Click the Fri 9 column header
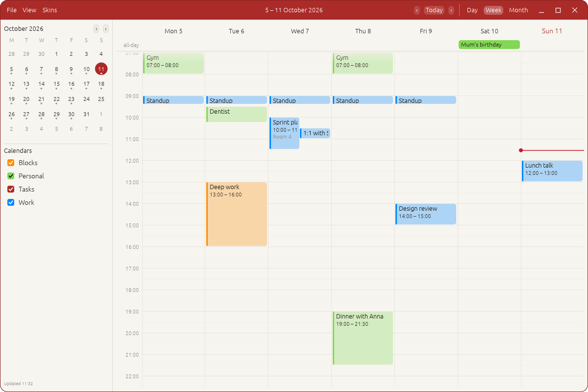 [426, 31]
